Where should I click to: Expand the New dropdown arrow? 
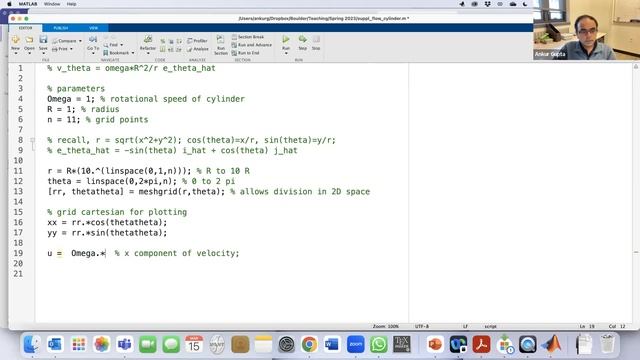(16, 53)
